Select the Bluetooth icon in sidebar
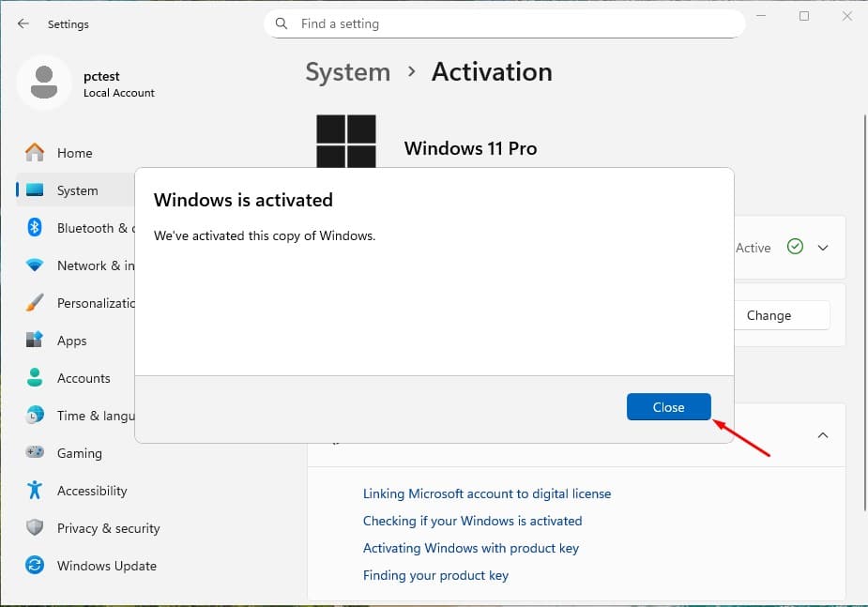Image resolution: width=868 pixels, height=607 pixels. [x=35, y=228]
